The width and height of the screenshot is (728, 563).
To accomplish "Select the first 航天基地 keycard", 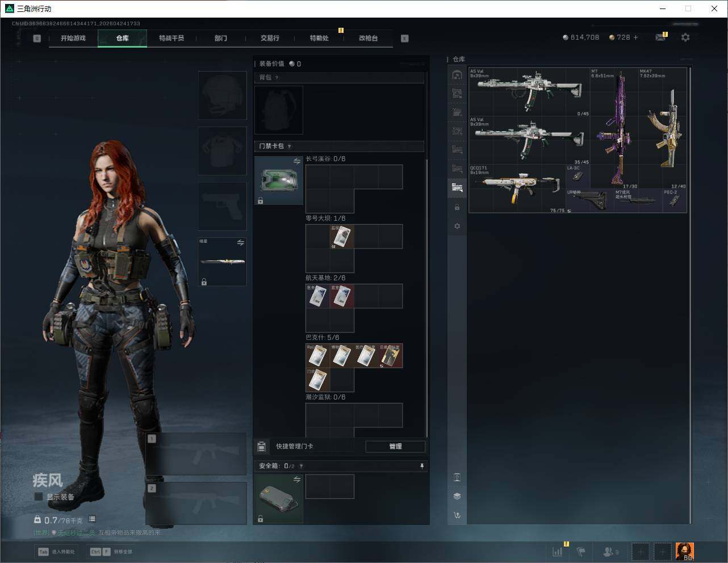I will tap(317, 296).
